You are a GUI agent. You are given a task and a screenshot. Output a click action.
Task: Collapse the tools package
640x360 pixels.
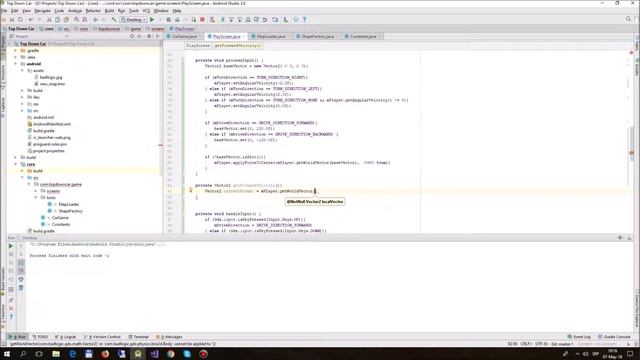[x=36, y=198]
